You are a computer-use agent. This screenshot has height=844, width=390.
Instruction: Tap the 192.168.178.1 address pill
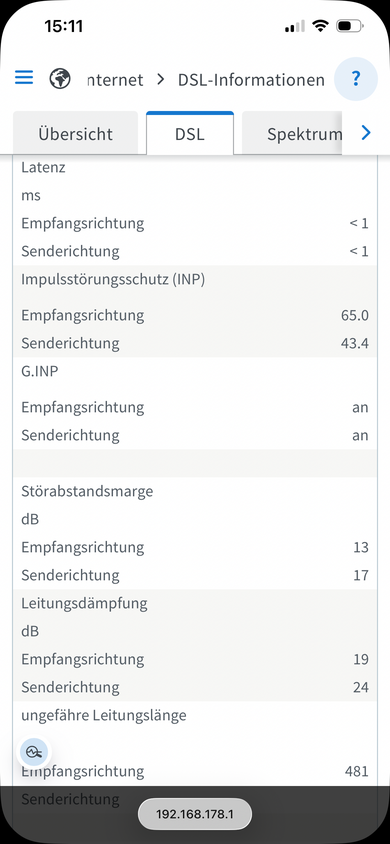click(195, 814)
